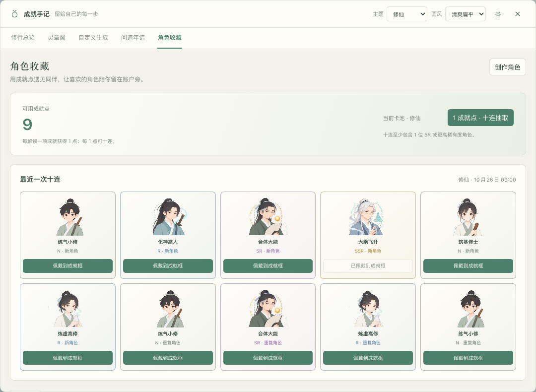Click the SR · 新角色 rarity label
The width and height of the screenshot is (536, 392).
(x=268, y=251)
